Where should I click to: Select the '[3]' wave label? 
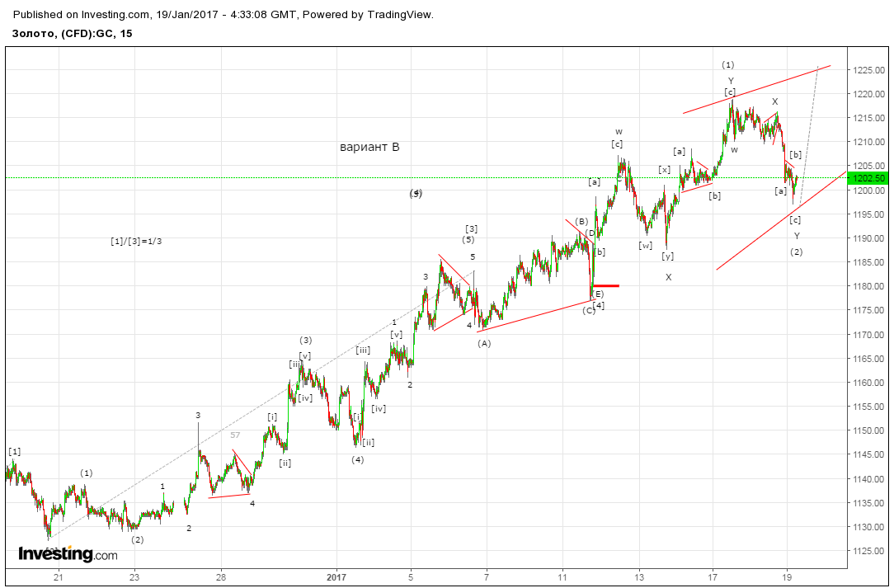click(472, 228)
